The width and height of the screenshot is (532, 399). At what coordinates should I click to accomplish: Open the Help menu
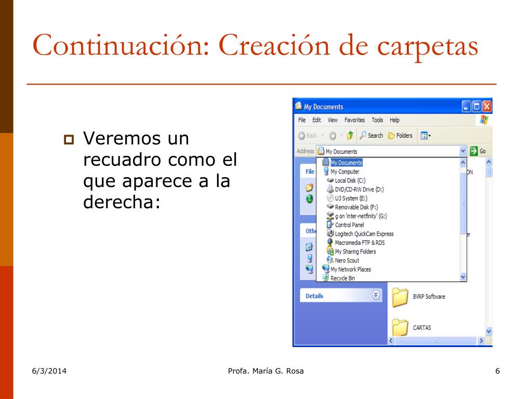[395, 120]
